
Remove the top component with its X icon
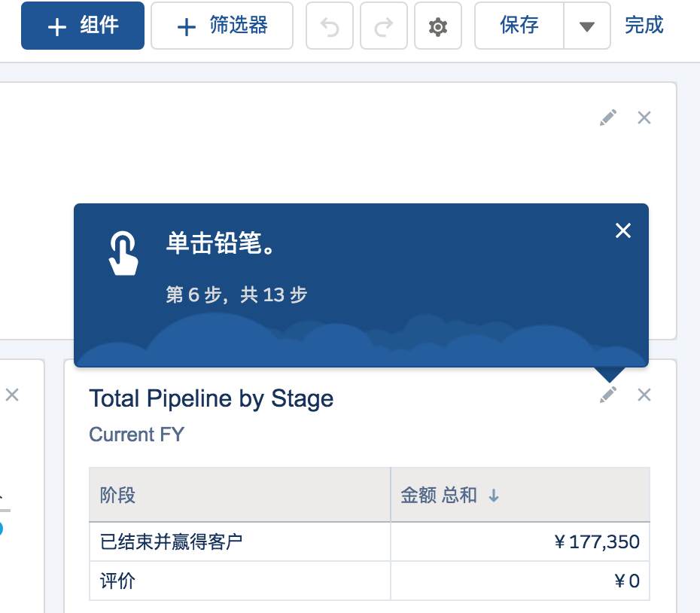point(644,117)
